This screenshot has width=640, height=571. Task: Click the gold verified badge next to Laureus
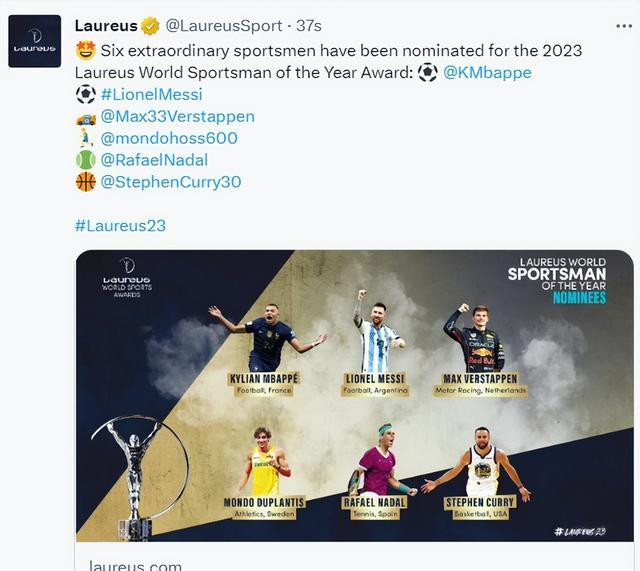[x=150, y=26]
